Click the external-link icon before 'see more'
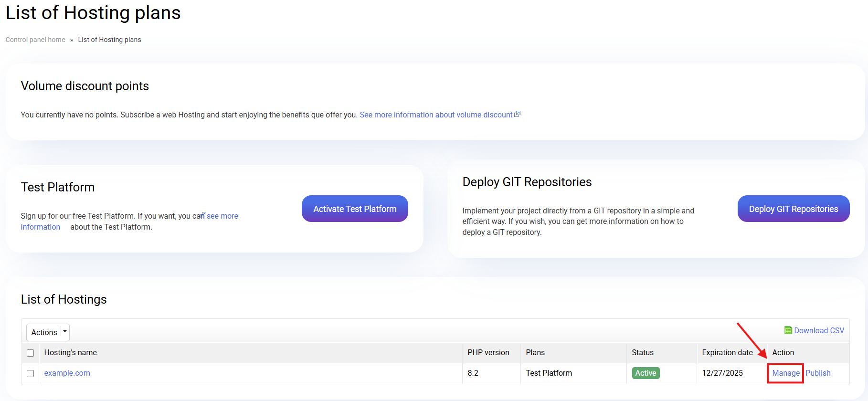This screenshot has height=401, width=868. coord(204,215)
